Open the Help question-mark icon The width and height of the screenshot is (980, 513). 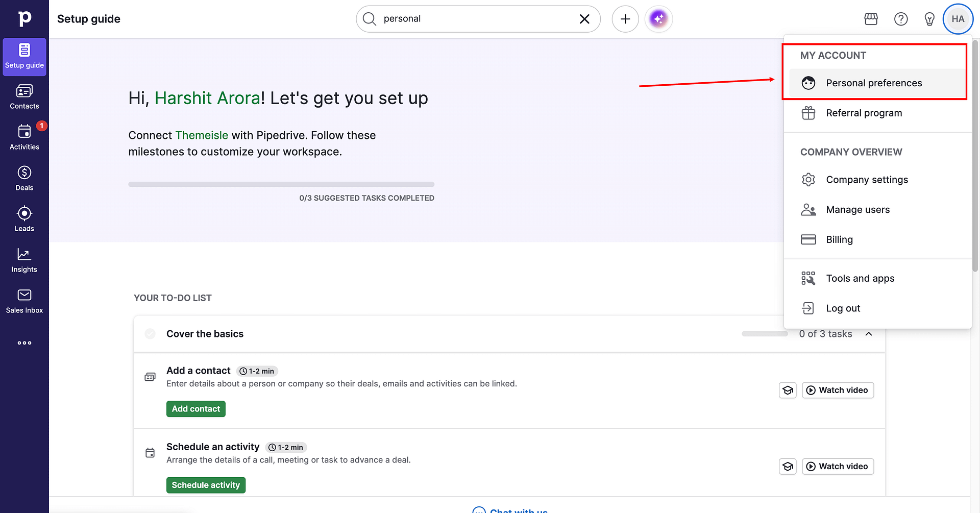click(901, 19)
